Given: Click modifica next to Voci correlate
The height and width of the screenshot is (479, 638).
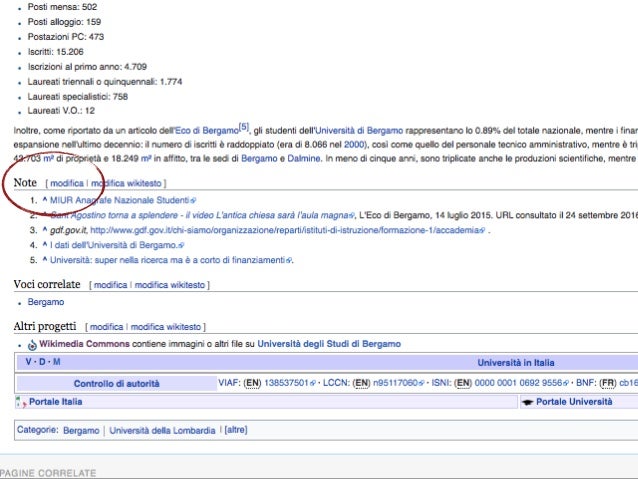Looking at the screenshot, I should pos(111,285).
